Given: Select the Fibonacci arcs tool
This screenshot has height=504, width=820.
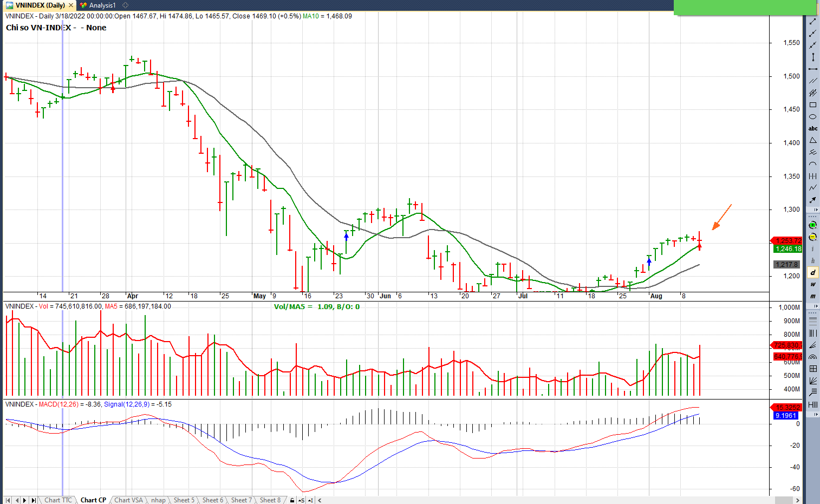Looking at the screenshot, I should point(813,357).
